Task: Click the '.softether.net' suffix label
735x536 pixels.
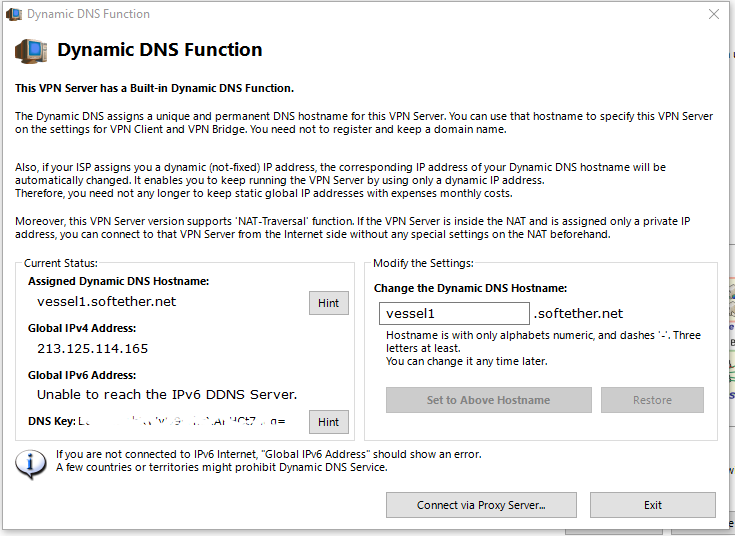Action: click(x=578, y=314)
